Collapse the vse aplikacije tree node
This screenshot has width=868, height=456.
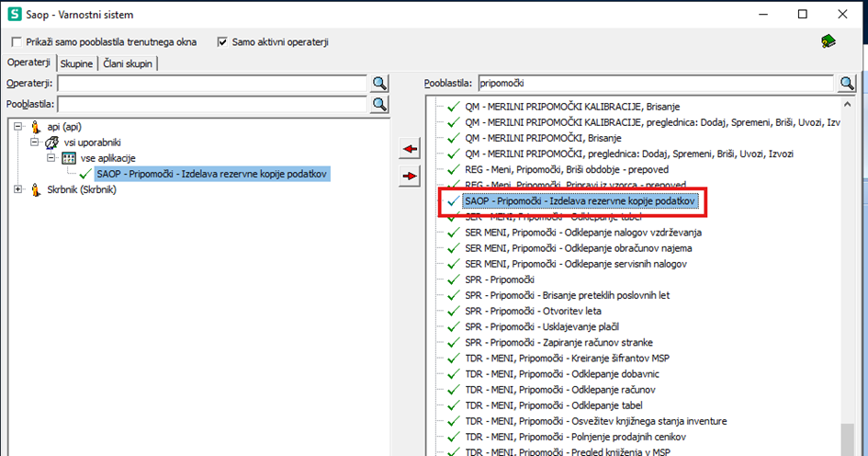click(x=51, y=158)
